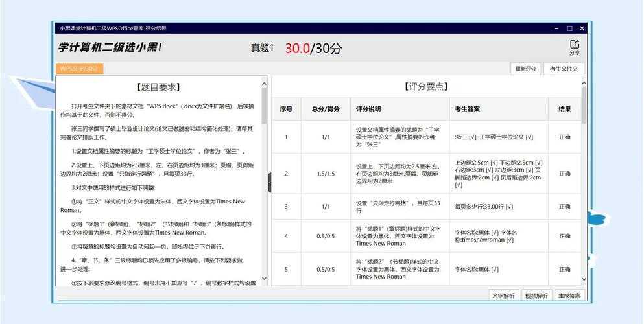Click requirement item 1.设置文档属性摘要
Screen dimensions: 644x324
158,152
